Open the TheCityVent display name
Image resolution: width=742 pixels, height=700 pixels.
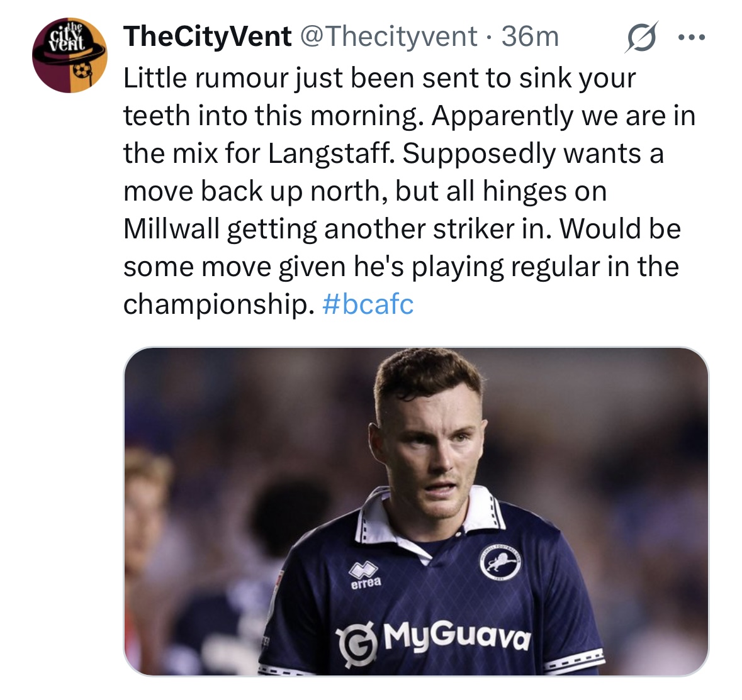(208, 36)
